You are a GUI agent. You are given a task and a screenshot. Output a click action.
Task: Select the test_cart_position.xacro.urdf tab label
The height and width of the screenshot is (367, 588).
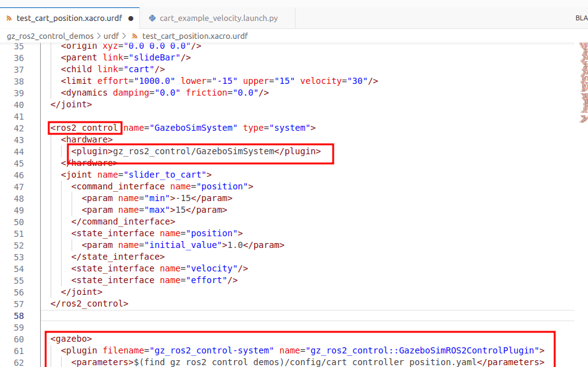tap(69, 19)
